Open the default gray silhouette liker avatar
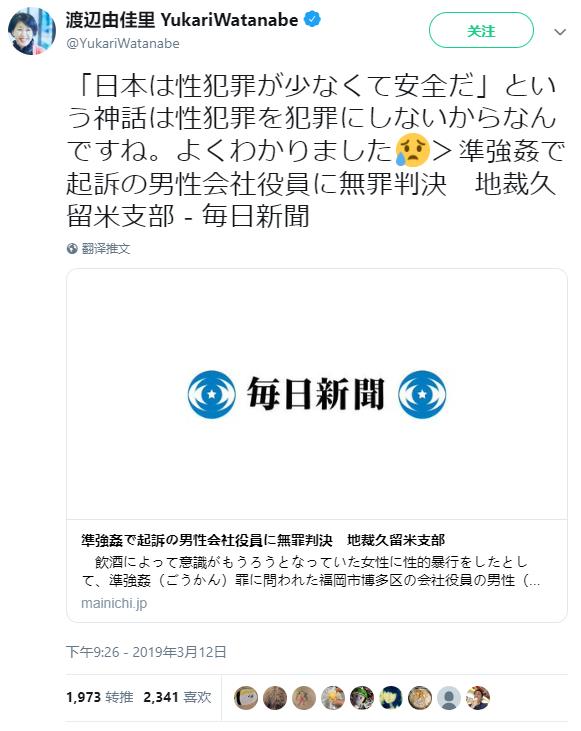 (x=449, y=698)
